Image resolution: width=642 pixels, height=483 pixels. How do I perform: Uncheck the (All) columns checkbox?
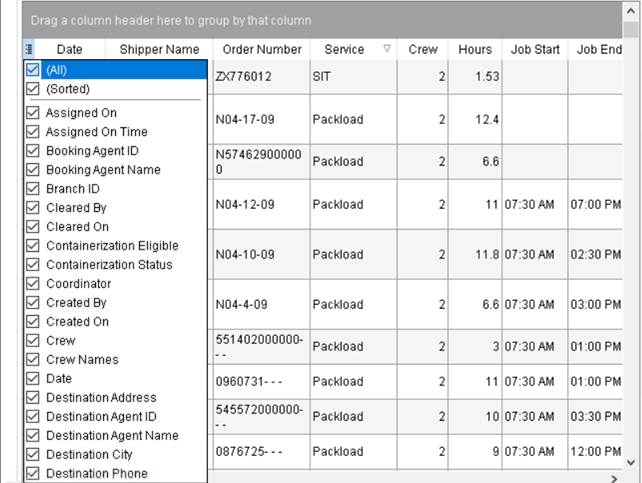pyautogui.click(x=33, y=70)
